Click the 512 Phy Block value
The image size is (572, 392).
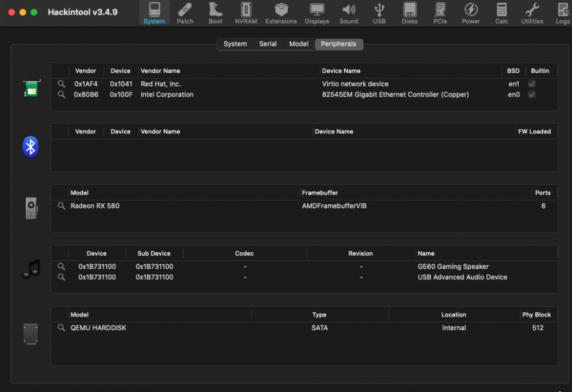click(x=538, y=328)
